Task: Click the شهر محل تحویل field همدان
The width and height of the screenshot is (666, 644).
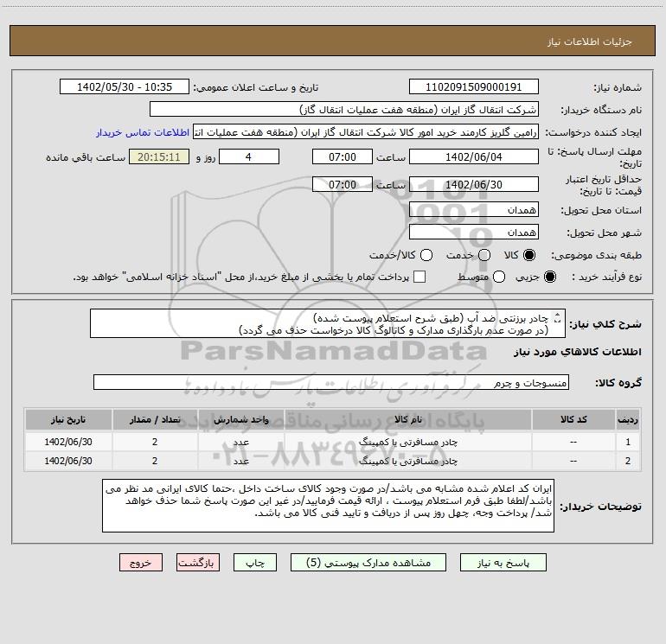Action: coord(474,233)
